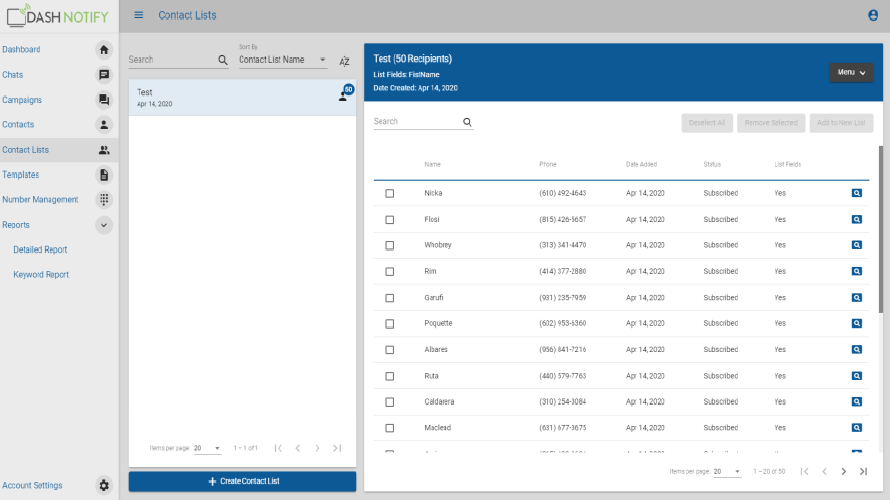Sort by Name column header
The image size is (890, 500).
[x=432, y=165]
